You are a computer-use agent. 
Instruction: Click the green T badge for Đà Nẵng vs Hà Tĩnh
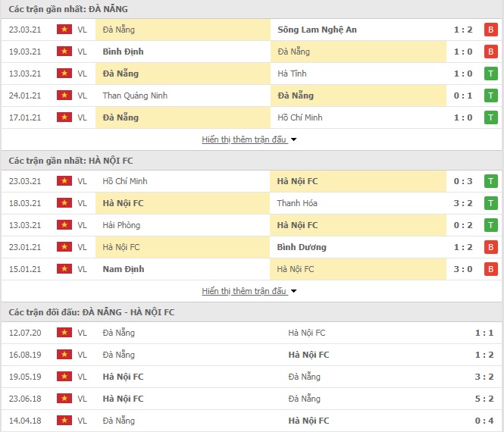point(490,74)
